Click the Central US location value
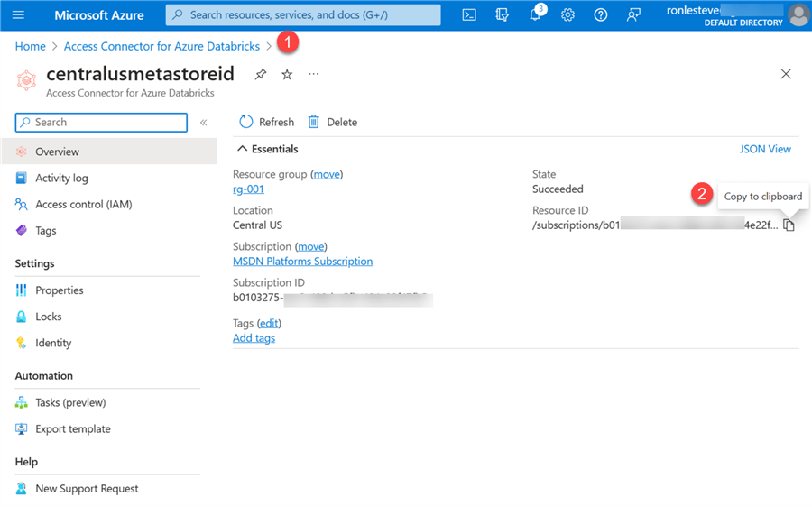 click(x=257, y=225)
